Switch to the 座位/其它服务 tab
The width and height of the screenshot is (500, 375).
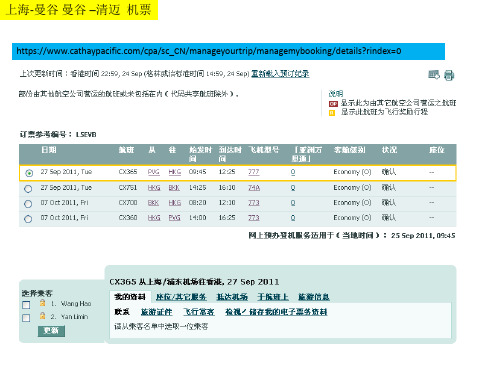pyautogui.click(x=181, y=297)
